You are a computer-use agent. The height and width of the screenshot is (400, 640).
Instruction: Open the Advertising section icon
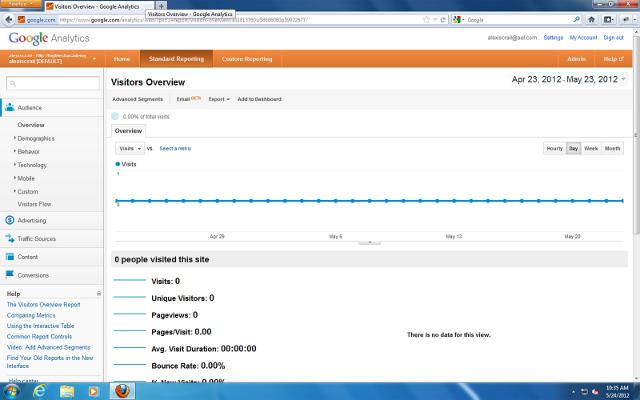point(9,220)
